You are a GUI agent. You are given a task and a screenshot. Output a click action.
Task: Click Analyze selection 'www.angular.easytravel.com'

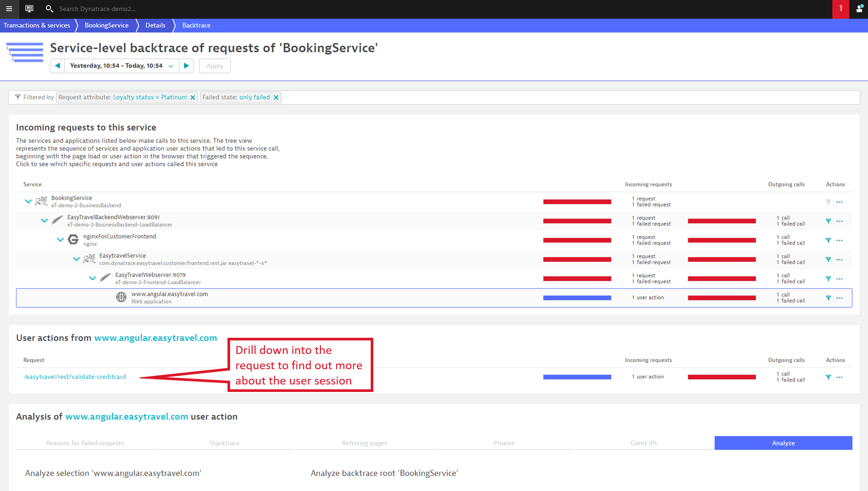[x=113, y=473]
